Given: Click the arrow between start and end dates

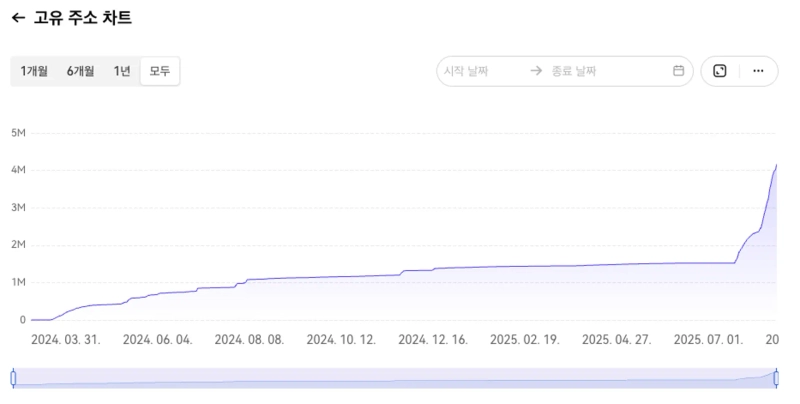Looking at the screenshot, I should click(536, 71).
